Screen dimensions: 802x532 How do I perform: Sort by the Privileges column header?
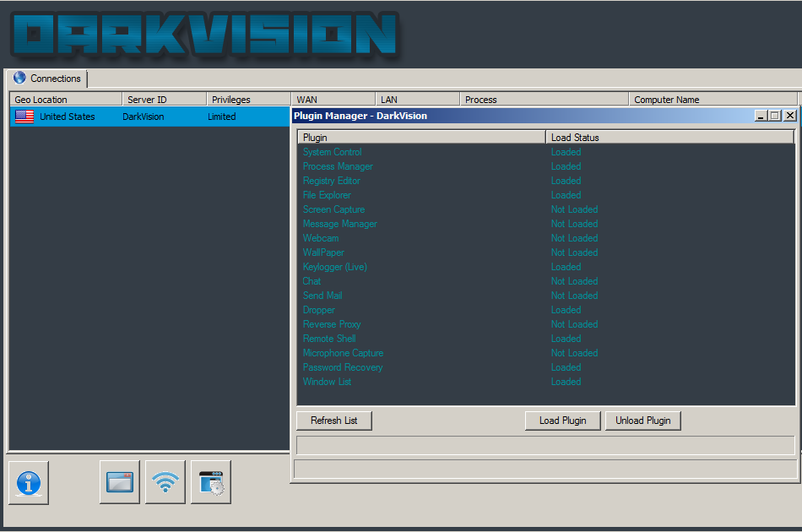click(x=248, y=100)
